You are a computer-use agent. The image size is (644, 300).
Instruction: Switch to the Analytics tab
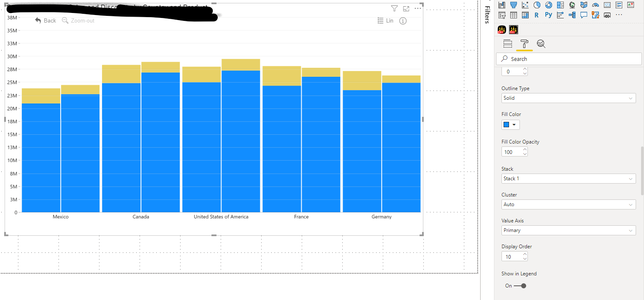pyautogui.click(x=541, y=44)
